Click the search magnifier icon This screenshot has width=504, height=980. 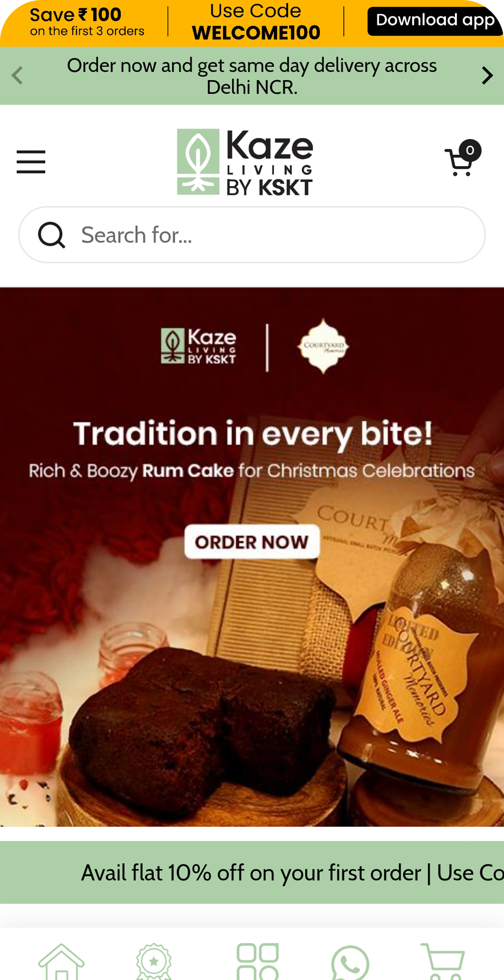[x=51, y=235]
